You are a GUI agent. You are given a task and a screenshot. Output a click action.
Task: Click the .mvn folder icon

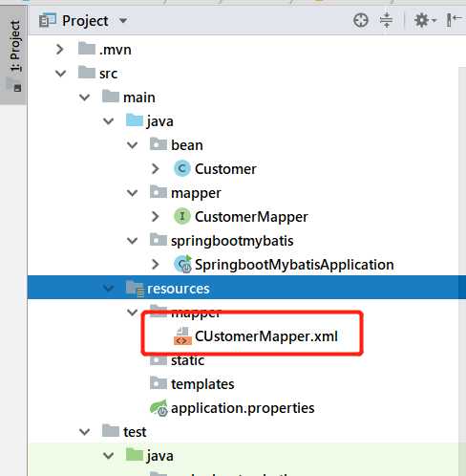(x=87, y=49)
